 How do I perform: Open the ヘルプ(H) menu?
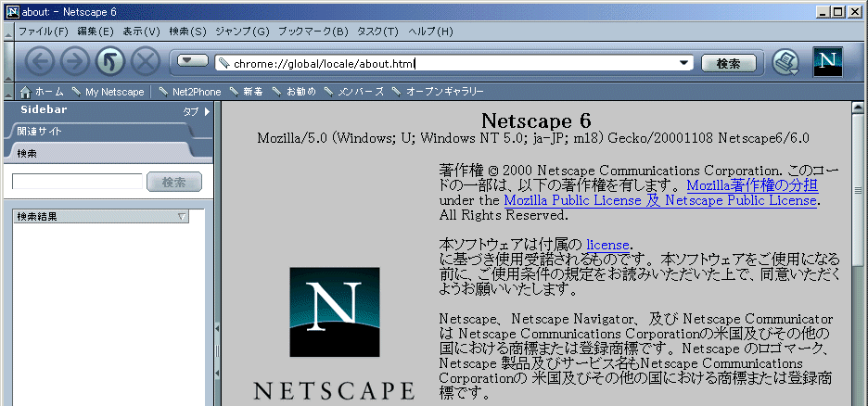tap(430, 32)
